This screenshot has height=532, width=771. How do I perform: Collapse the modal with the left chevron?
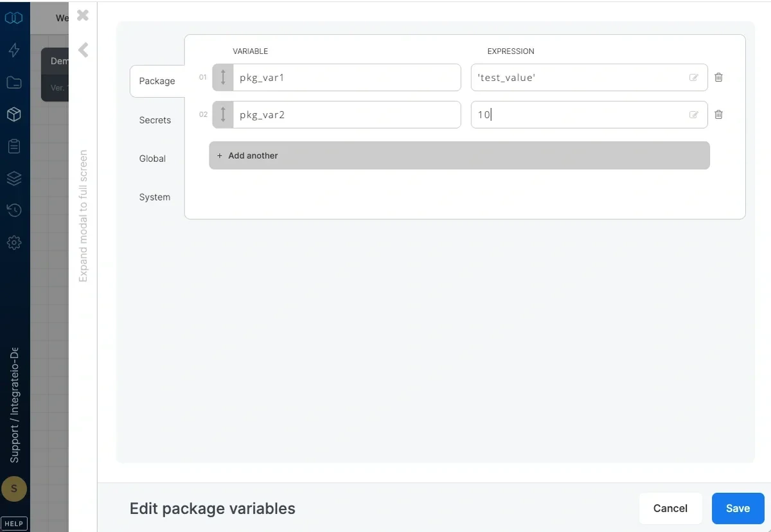click(x=82, y=49)
